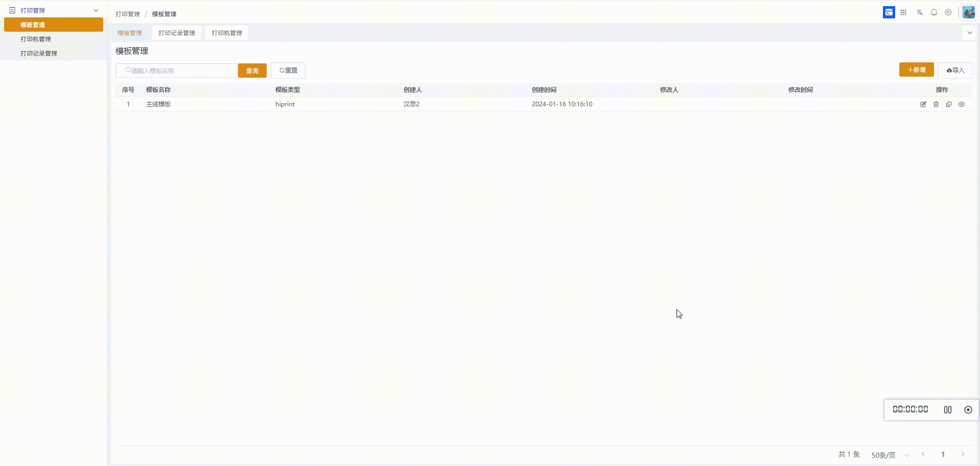Select 打印机管理 in the left sidebar
Image resolution: width=980 pixels, height=466 pixels.
click(x=36, y=39)
